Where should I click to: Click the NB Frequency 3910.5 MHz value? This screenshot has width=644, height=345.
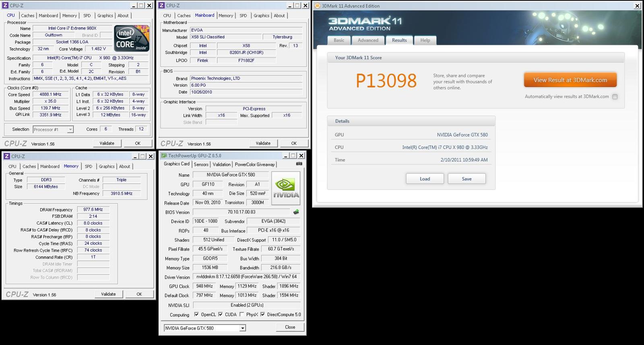click(122, 194)
